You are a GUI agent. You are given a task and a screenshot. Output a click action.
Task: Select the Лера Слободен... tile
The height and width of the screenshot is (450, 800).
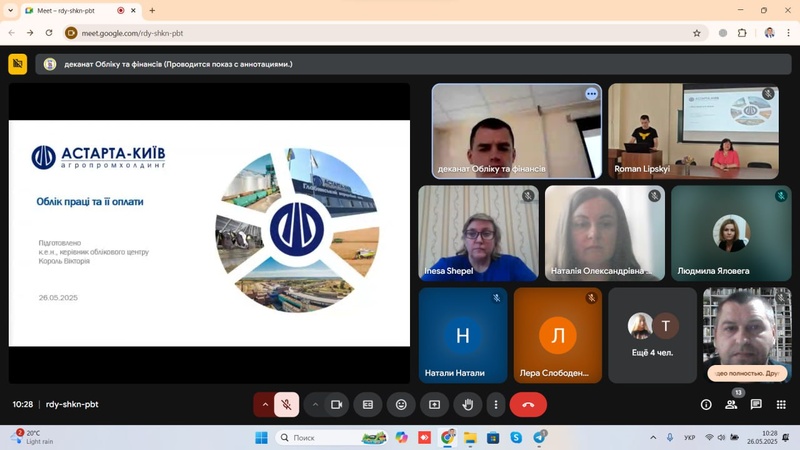pos(558,335)
